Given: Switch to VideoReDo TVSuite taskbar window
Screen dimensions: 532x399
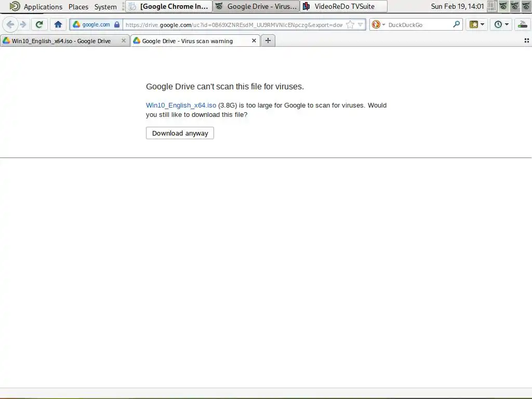Looking at the screenshot, I should 344,6.
